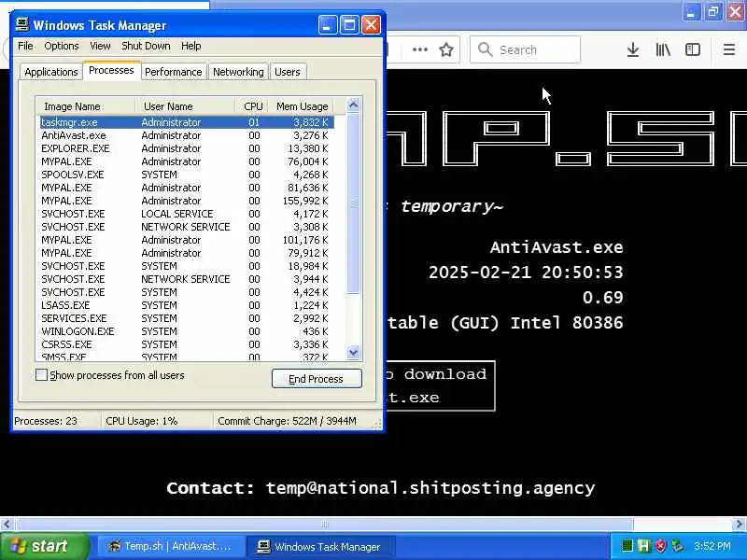Click browser horizontal scrollbar left arrow
Viewport: 747px width, 560px height.
[7, 525]
